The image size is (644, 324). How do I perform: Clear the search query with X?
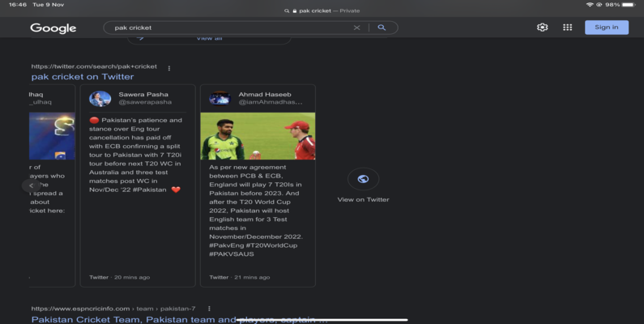(356, 28)
